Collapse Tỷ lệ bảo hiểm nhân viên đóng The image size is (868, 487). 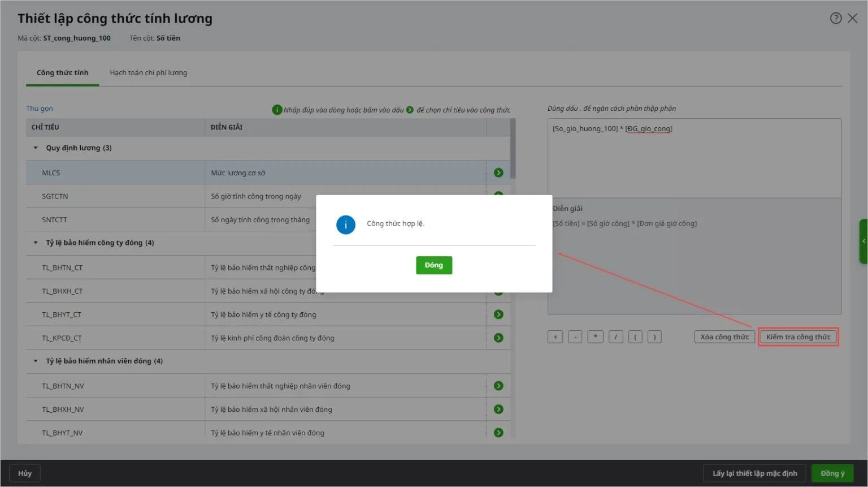tap(36, 361)
